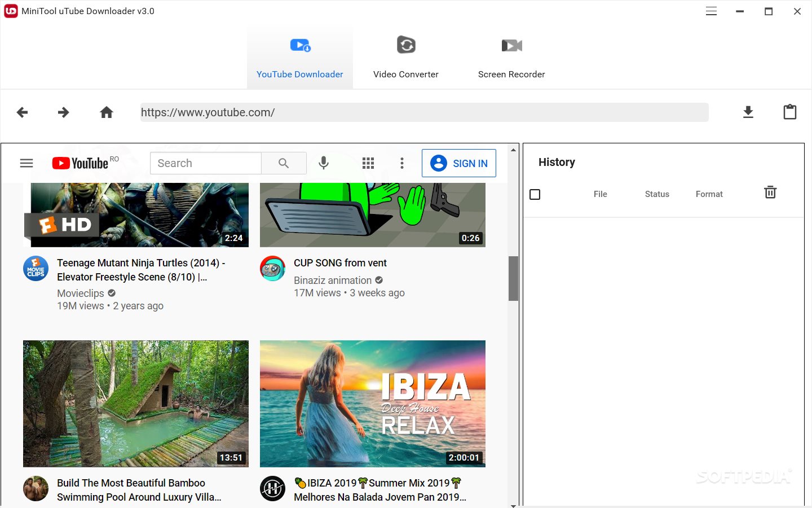Open Build The Most Beautiful Bamboo title
The width and height of the screenshot is (812, 508).
click(139, 490)
